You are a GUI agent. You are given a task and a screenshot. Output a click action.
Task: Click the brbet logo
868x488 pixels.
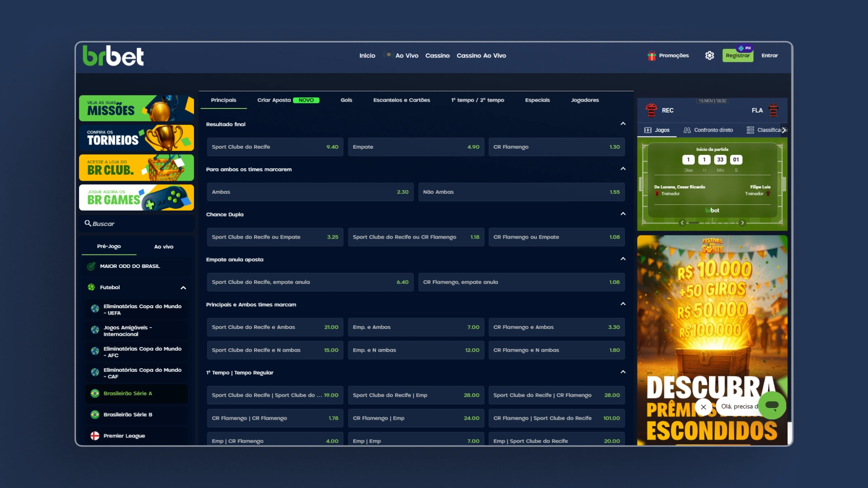[113, 56]
